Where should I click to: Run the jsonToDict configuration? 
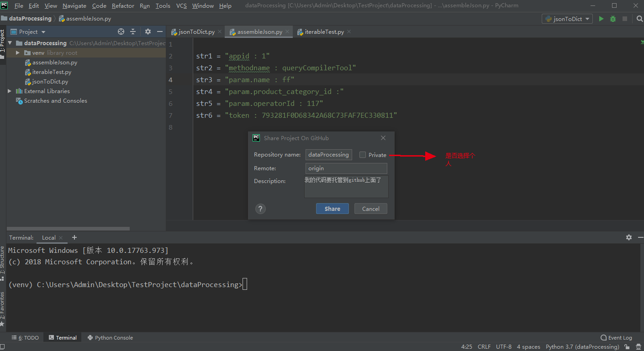click(601, 19)
